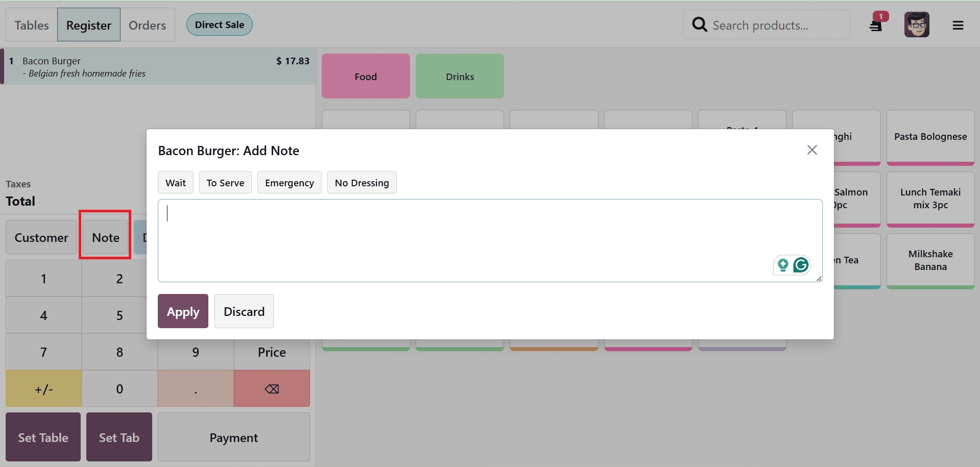
Task: Toggle the To Serve note preset
Action: click(x=225, y=182)
